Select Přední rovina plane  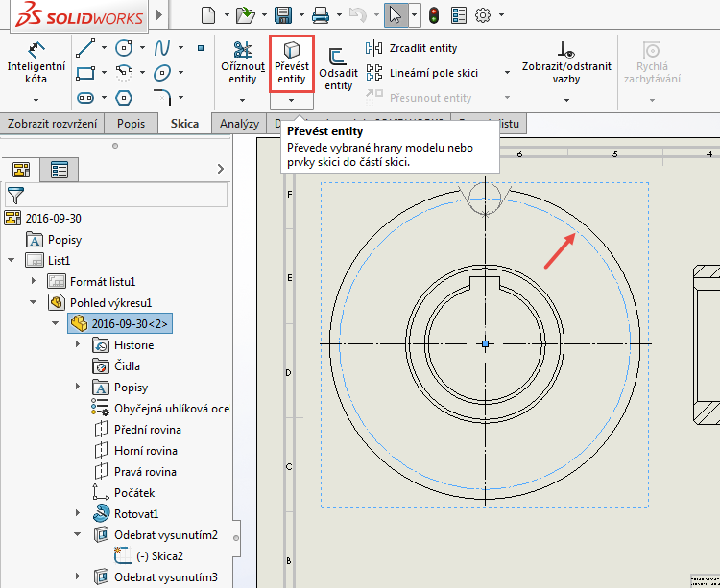137,430
